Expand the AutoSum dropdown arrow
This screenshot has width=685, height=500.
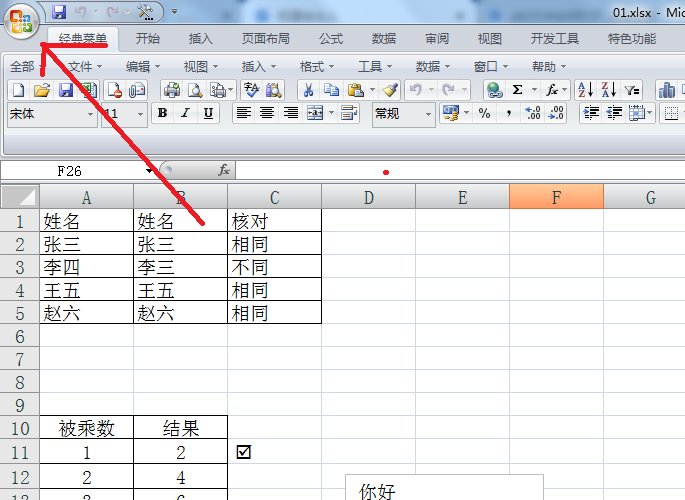[x=534, y=90]
